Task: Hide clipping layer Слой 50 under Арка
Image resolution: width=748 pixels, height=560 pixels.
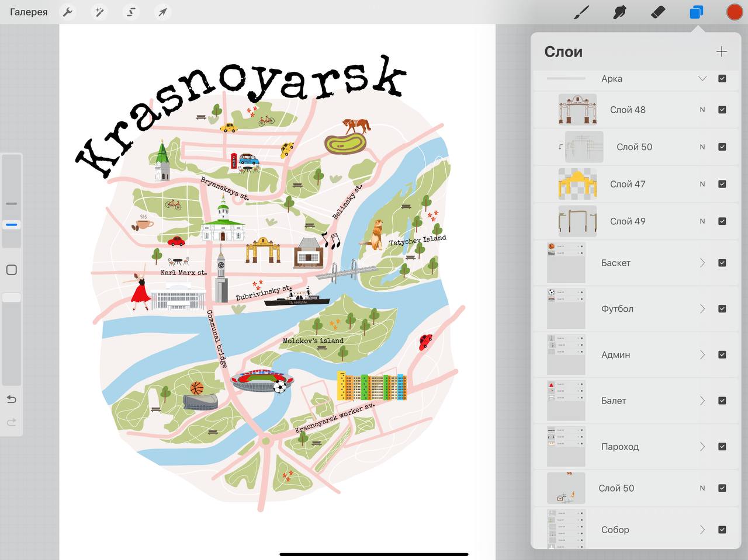Action: (x=722, y=147)
